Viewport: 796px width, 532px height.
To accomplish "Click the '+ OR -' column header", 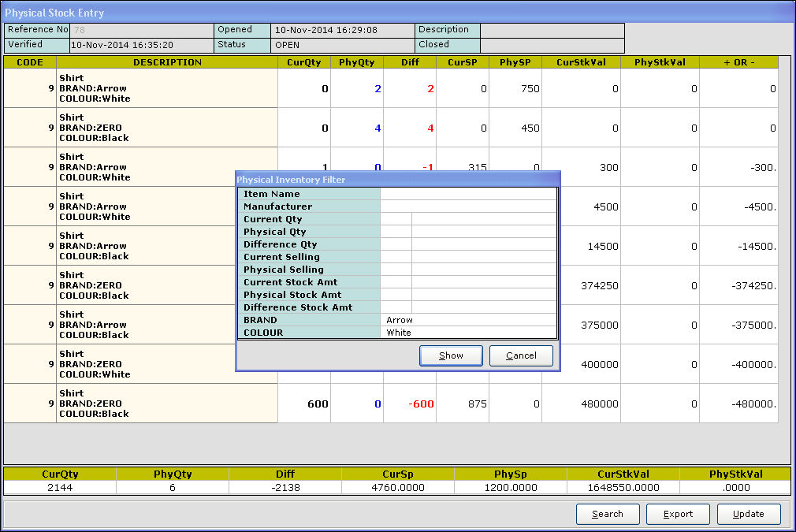I will pyautogui.click(x=738, y=62).
